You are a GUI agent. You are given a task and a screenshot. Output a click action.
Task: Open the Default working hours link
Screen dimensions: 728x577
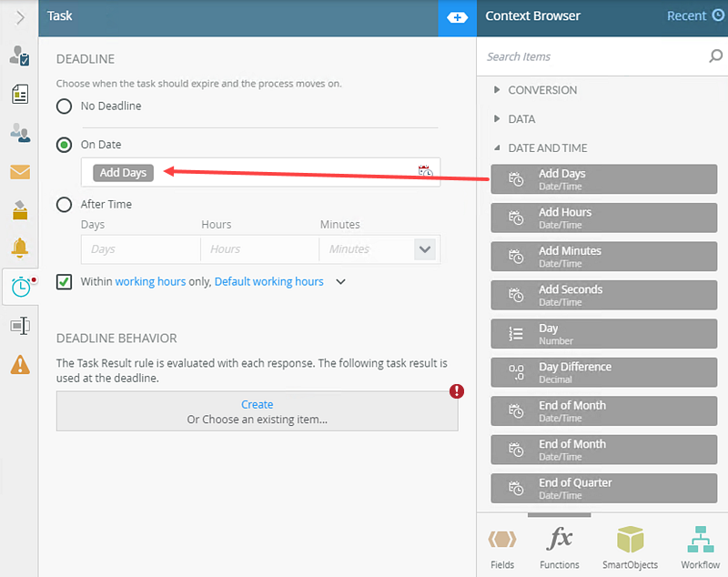[x=268, y=282]
